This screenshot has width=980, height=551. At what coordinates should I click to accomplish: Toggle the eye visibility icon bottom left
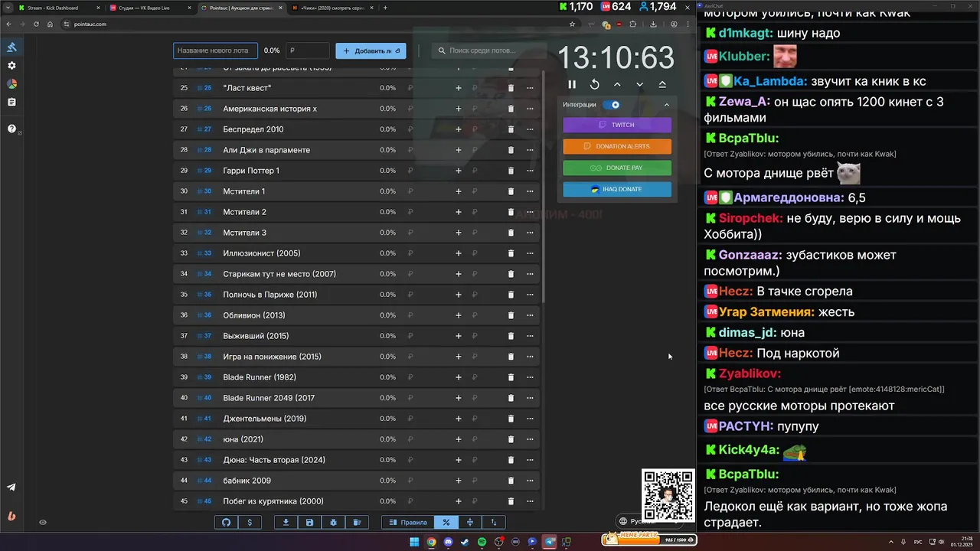tap(43, 523)
